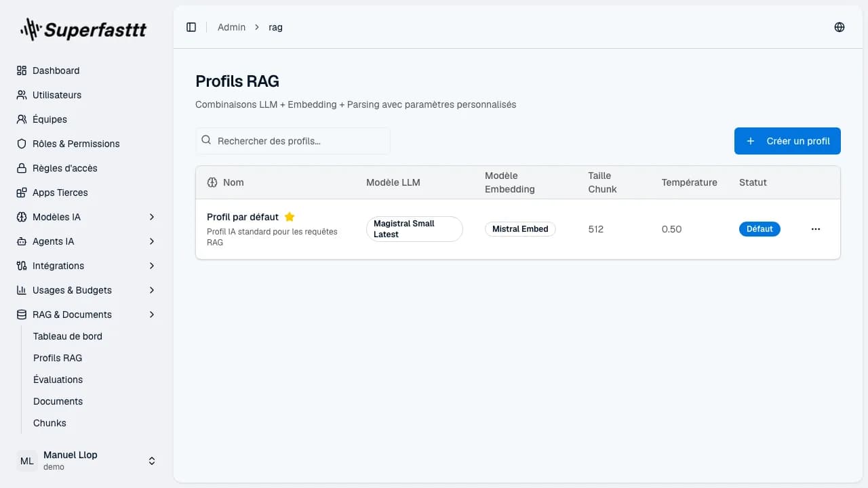The image size is (868, 488).
Task: Open the Équipes section
Action: [87, 119]
